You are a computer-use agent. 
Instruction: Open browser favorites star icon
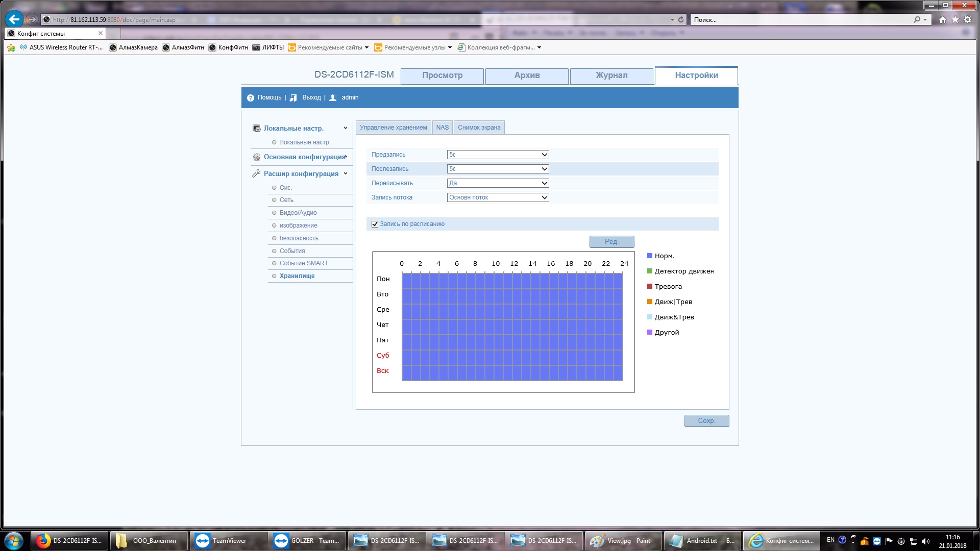click(x=955, y=20)
